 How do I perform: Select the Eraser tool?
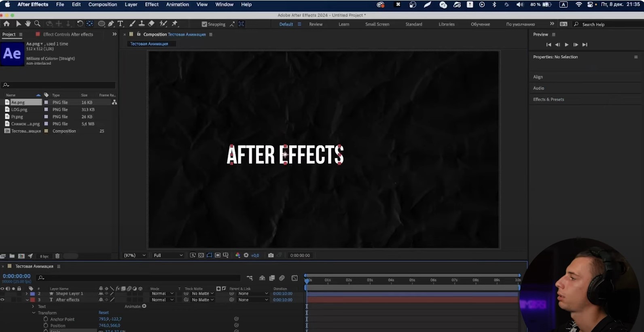(x=151, y=24)
